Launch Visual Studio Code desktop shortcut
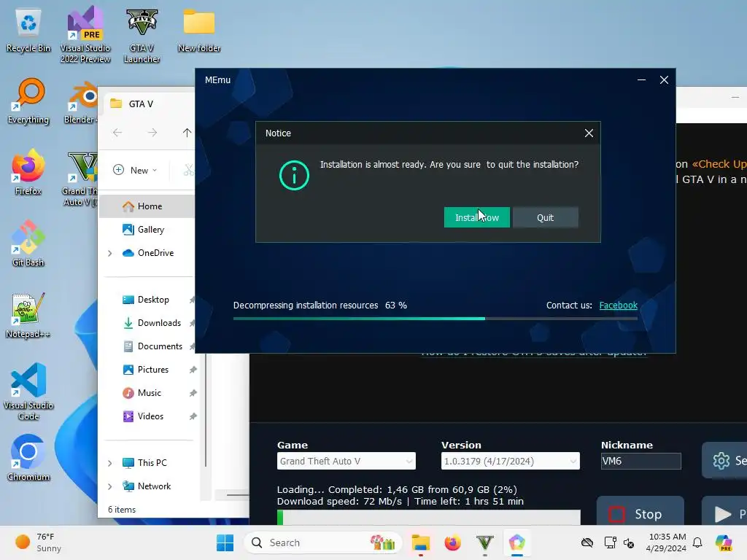 click(x=28, y=392)
